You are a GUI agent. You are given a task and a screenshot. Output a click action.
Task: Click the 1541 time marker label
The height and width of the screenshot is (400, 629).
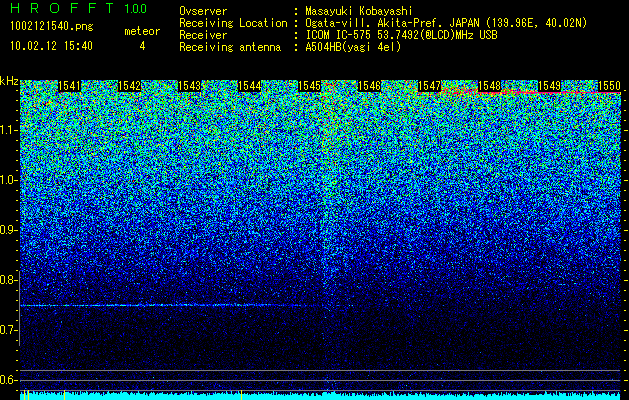click(69, 86)
